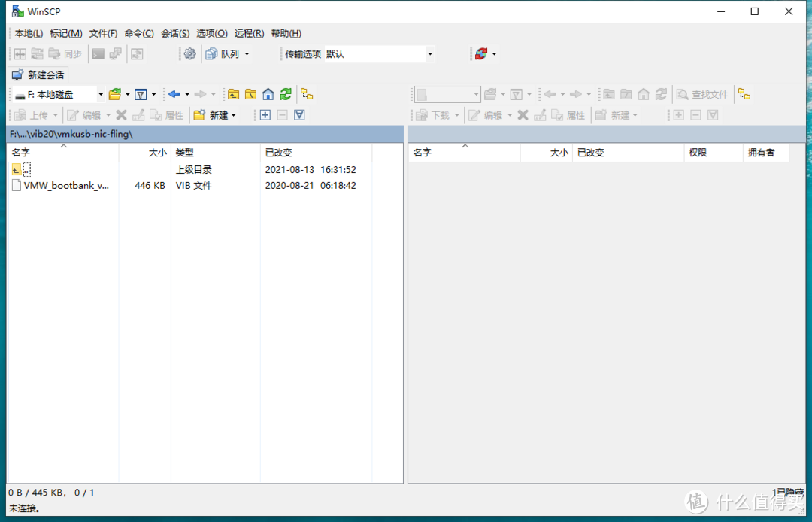Click the 上传 upload button
The width and height of the screenshot is (812, 522).
pos(32,115)
